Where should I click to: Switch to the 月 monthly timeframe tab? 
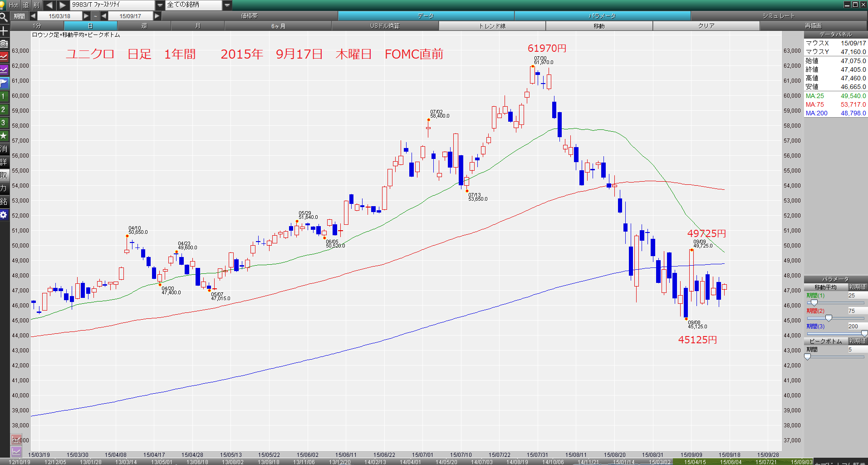pyautogui.click(x=197, y=26)
